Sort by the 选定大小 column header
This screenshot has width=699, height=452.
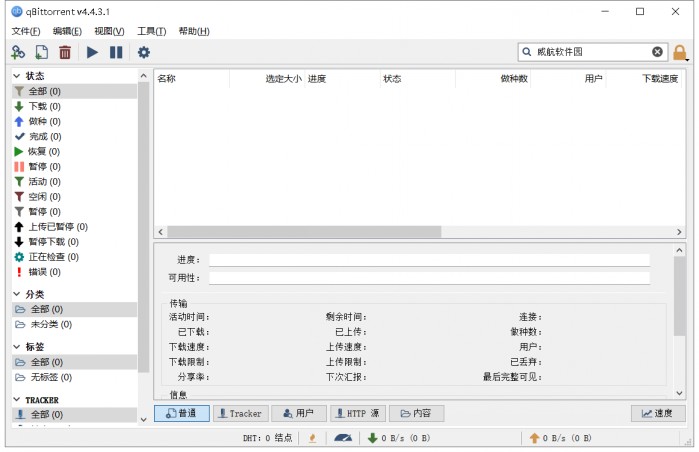pos(267,79)
